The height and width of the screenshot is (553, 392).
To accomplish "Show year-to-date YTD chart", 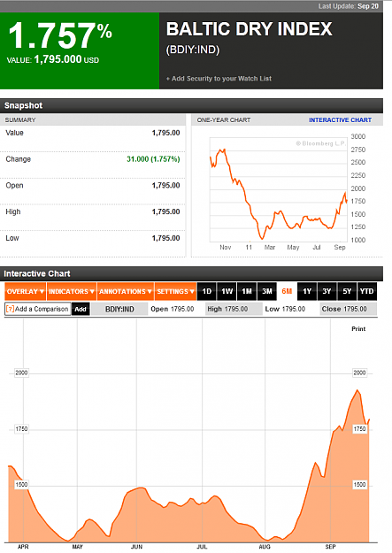I will [x=367, y=291].
